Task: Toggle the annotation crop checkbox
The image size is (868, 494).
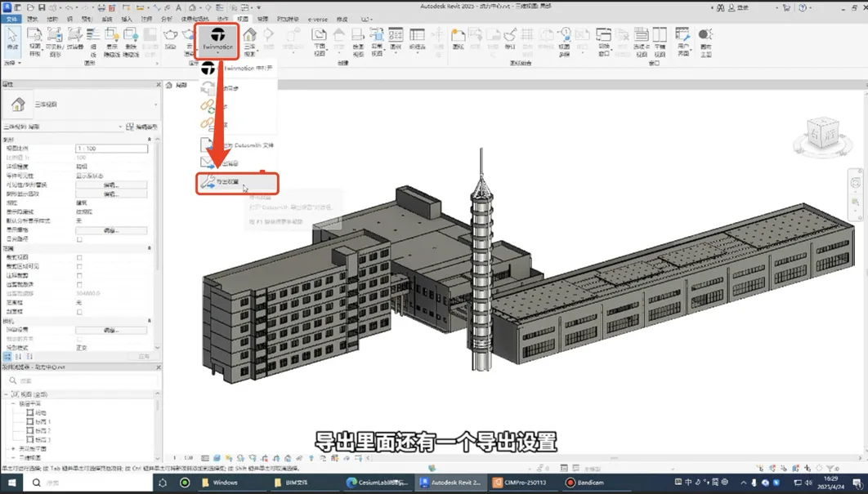Action: [79, 275]
